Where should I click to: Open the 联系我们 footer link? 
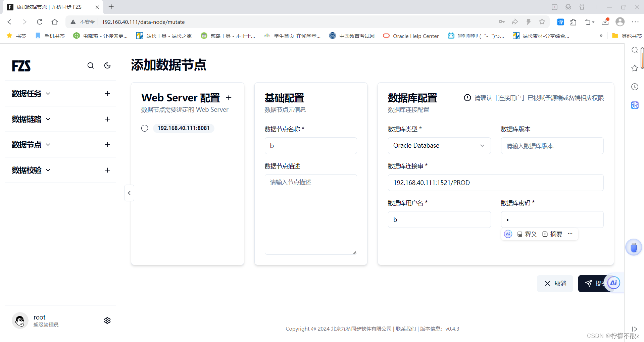(x=405, y=329)
